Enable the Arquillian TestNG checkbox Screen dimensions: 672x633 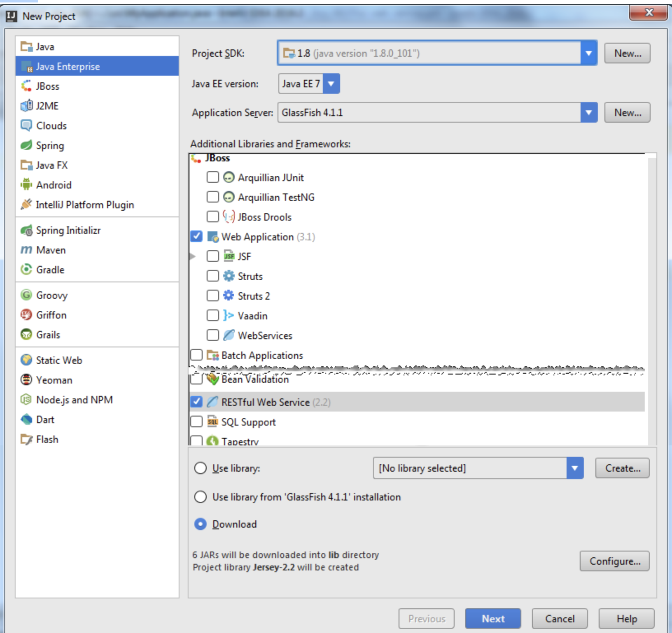coord(212,197)
